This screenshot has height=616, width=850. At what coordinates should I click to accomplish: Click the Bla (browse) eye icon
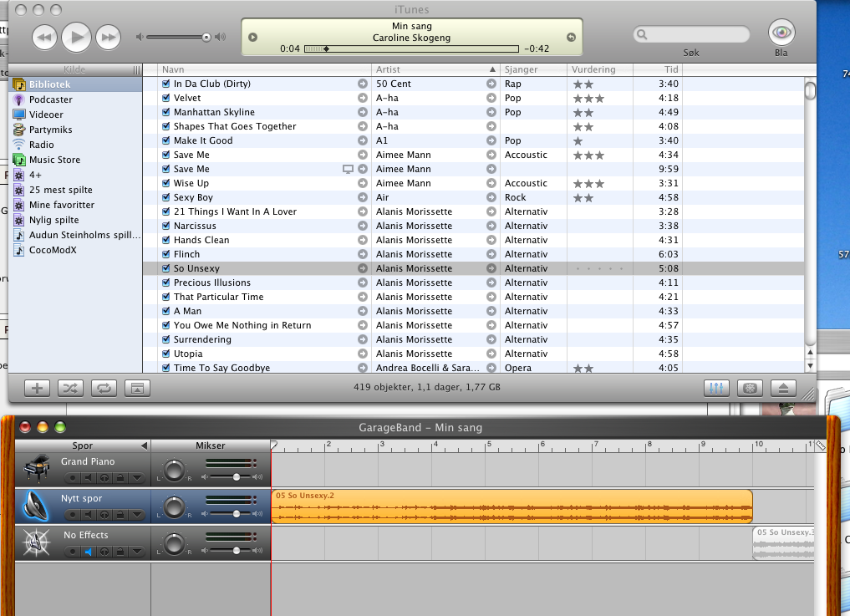(781, 33)
